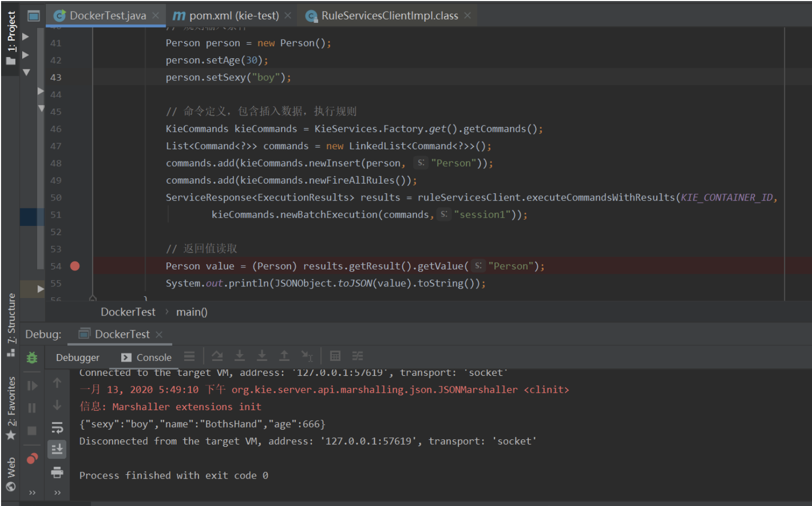The height and width of the screenshot is (506, 812).
Task: Collapse the code fold at line 56
Action: [93, 299]
